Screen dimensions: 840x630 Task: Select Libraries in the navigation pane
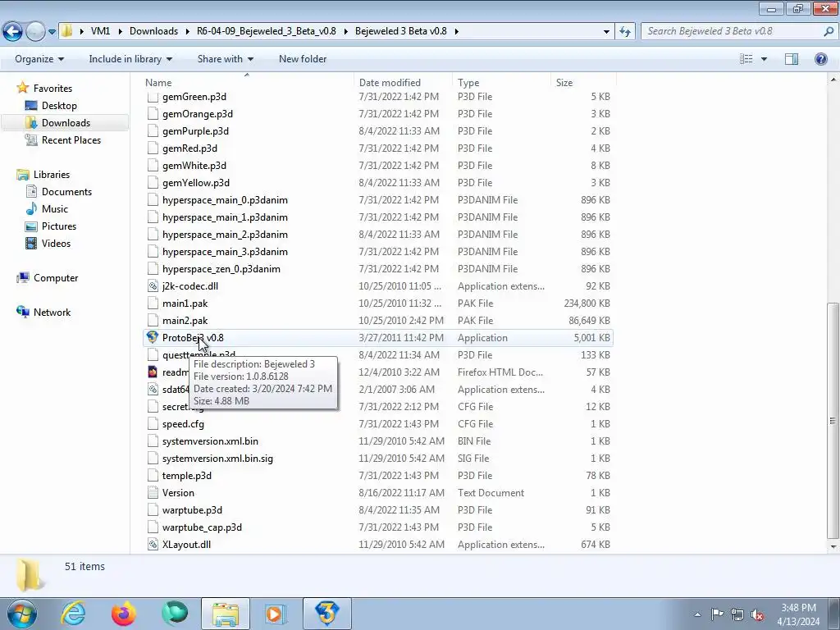tap(52, 175)
